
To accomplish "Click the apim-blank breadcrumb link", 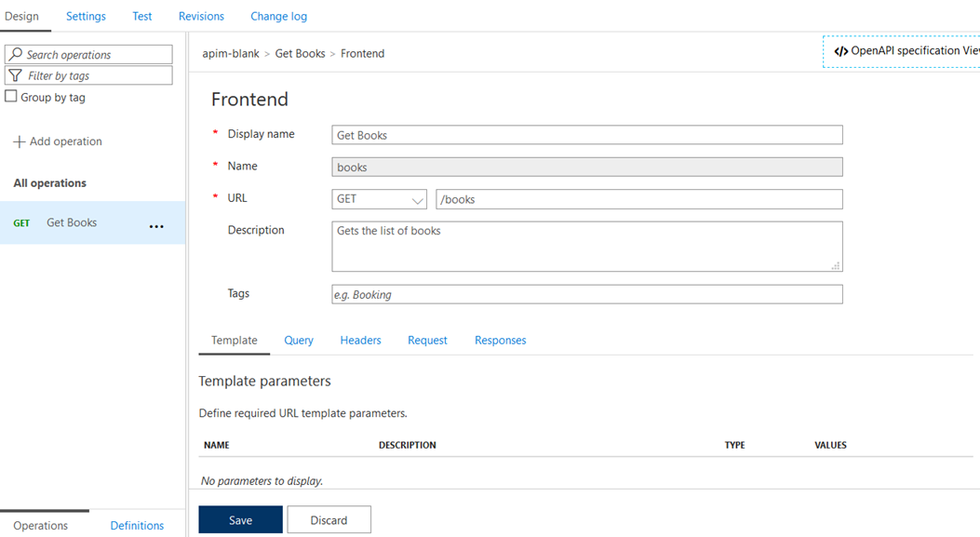I will [x=231, y=54].
